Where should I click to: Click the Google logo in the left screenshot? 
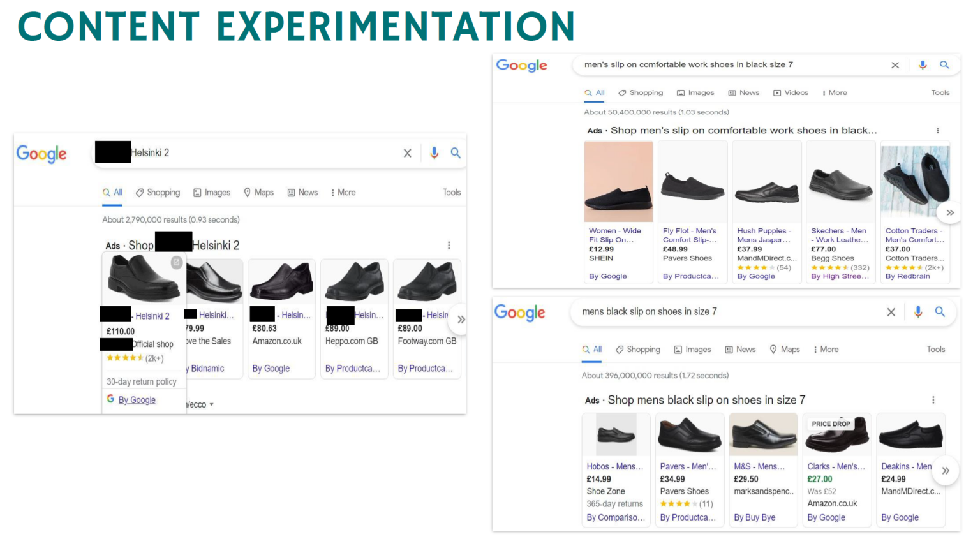point(41,154)
